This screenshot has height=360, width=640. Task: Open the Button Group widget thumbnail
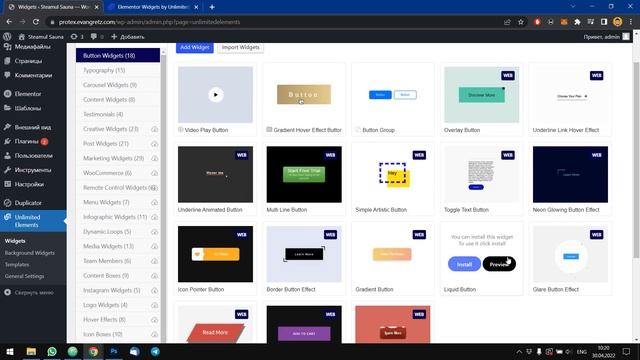[x=393, y=95]
